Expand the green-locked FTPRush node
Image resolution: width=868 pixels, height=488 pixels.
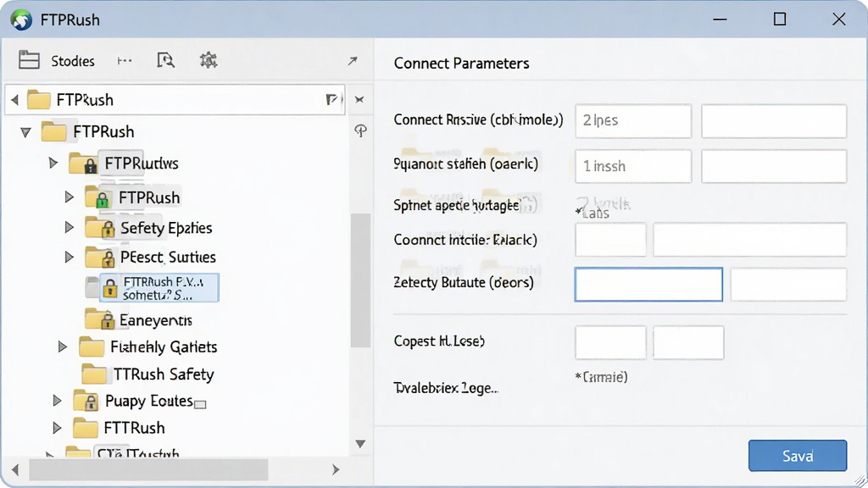tap(70, 197)
